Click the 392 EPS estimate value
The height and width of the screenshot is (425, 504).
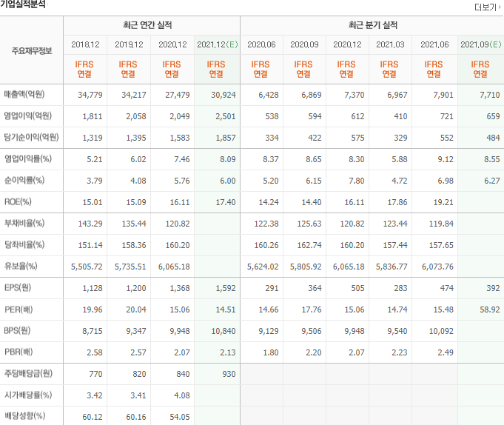click(493, 288)
